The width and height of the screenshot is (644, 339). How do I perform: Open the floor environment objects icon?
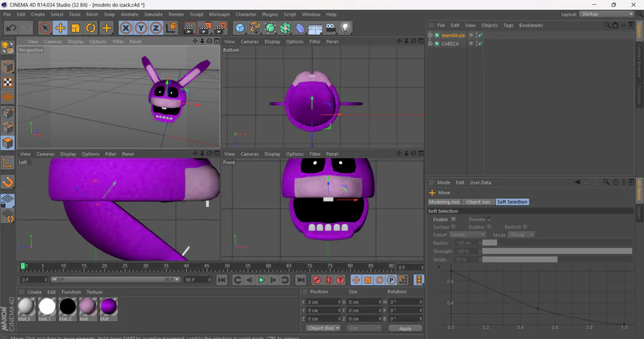[x=316, y=28]
